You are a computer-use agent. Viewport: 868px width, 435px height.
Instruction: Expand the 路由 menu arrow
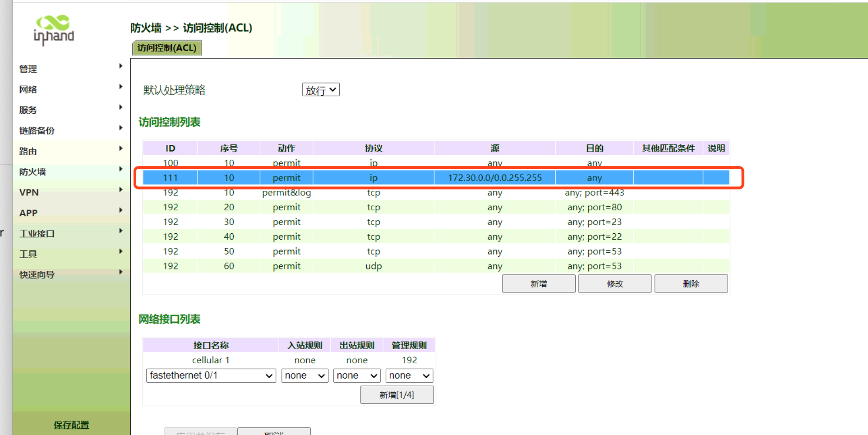[x=120, y=148]
